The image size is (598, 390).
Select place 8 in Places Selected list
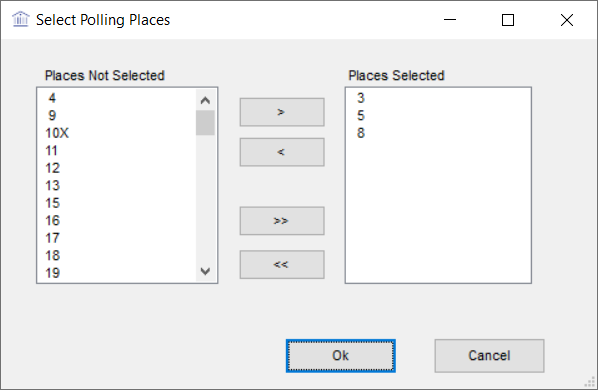click(438, 133)
